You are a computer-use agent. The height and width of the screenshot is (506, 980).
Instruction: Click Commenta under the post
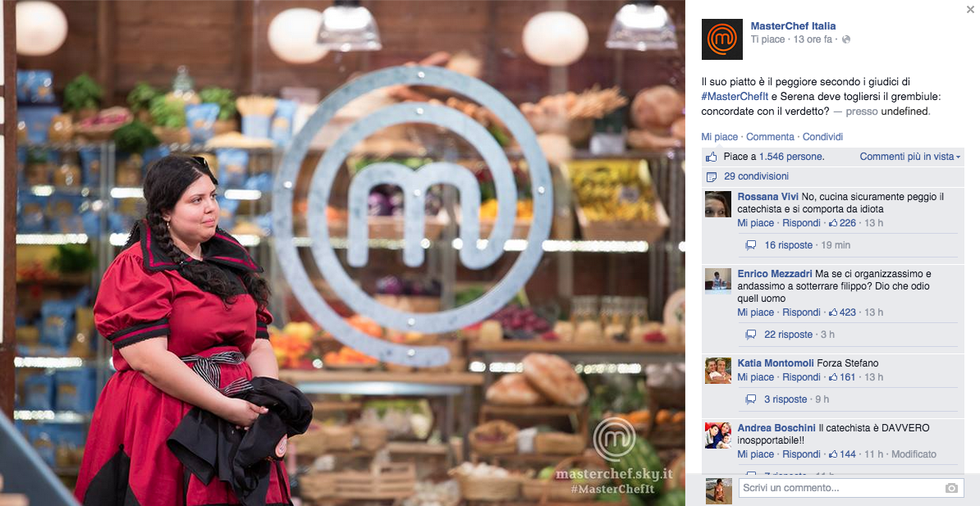[x=770, y=137]
